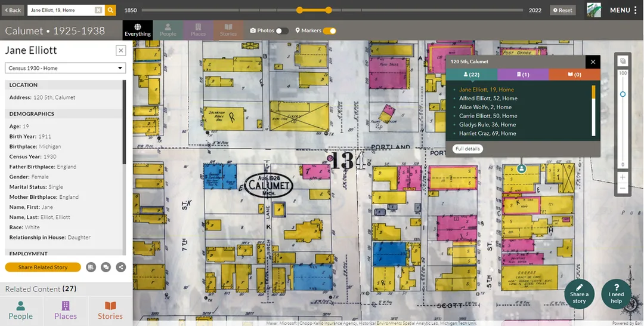Screen dimensions: 644x326
Task: Click the teal person map marker
Action: tap(522, 168)
